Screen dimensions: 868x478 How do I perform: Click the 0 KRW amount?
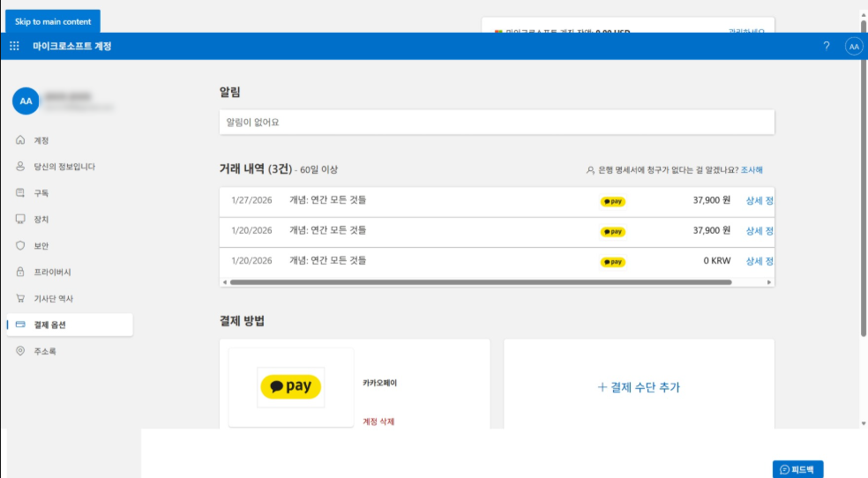[717, 260]
